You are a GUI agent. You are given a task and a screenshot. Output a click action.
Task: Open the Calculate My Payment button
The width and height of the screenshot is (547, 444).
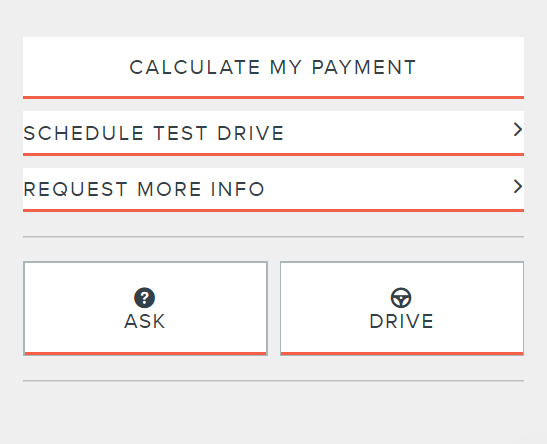[x=274, y=68]
